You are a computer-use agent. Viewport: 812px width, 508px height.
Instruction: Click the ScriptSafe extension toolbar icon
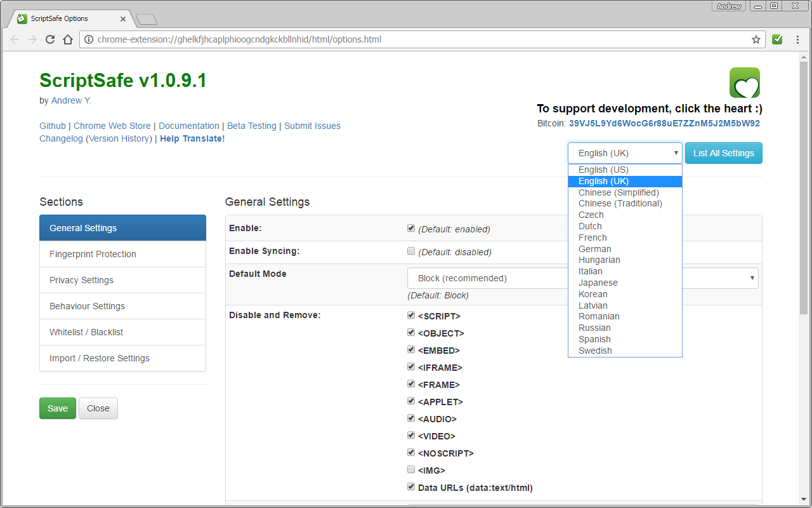click(777, 39)
